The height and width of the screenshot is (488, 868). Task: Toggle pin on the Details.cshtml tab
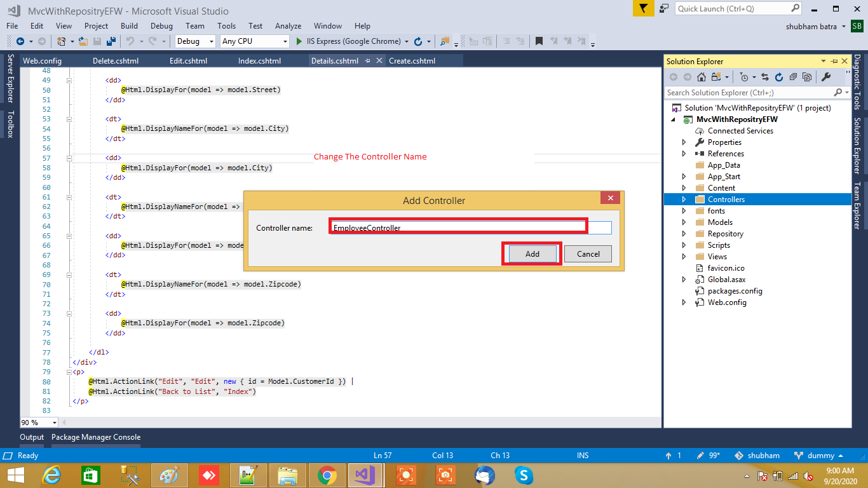[367, 61]
